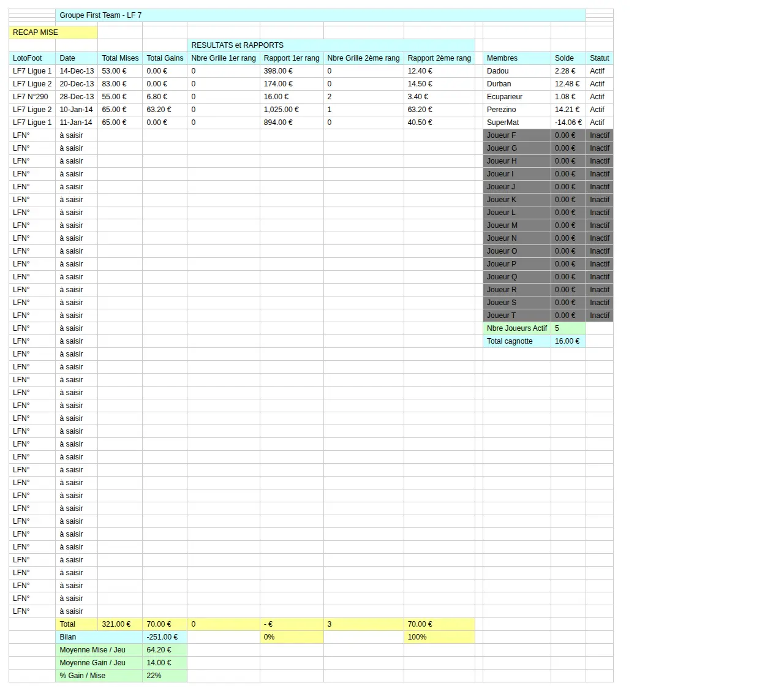The width and height of the screenshot is (784, 691).
Task: Select the date cell 20-Dec-13
Action: point(77,84)
